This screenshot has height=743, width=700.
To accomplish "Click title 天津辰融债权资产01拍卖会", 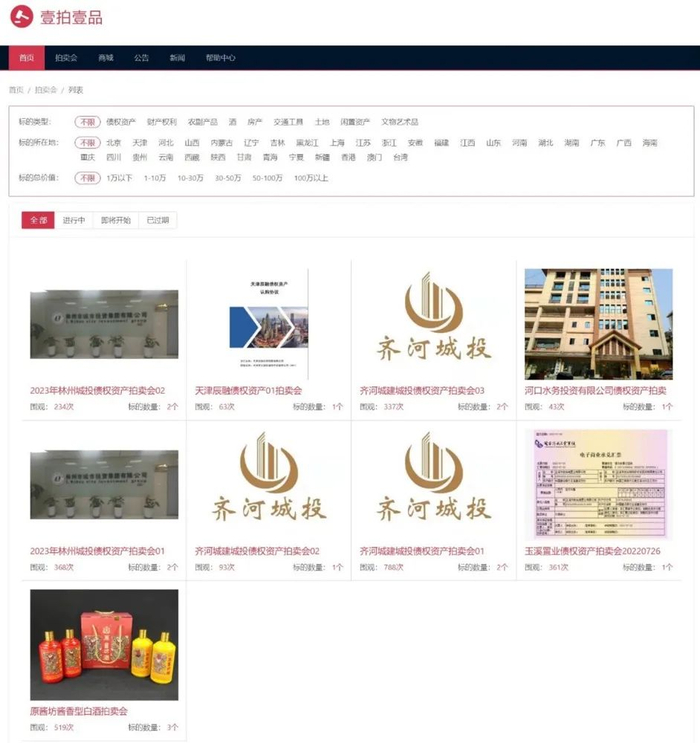I will coord(248,391).
